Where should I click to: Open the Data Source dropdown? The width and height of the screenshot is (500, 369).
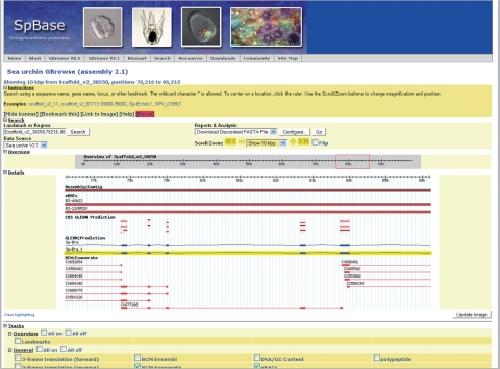click(x=26, y=145)
